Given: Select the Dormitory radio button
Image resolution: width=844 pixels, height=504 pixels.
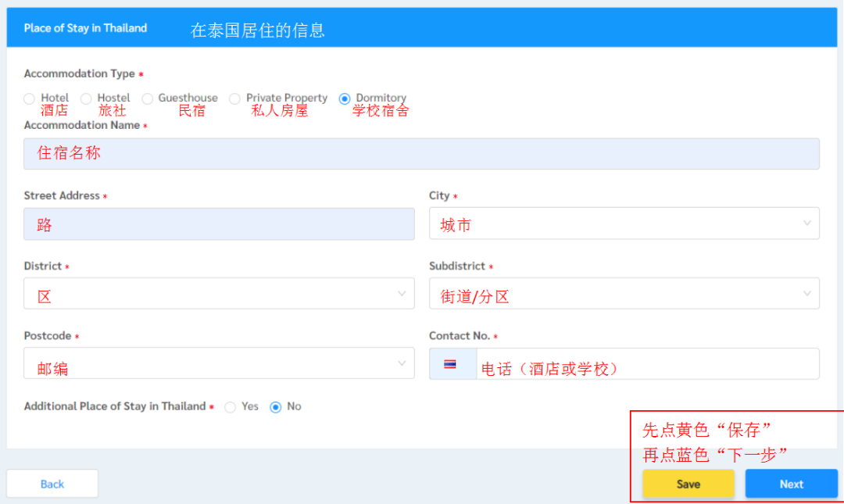Looking at the screenshot, I should coord(345,98).
